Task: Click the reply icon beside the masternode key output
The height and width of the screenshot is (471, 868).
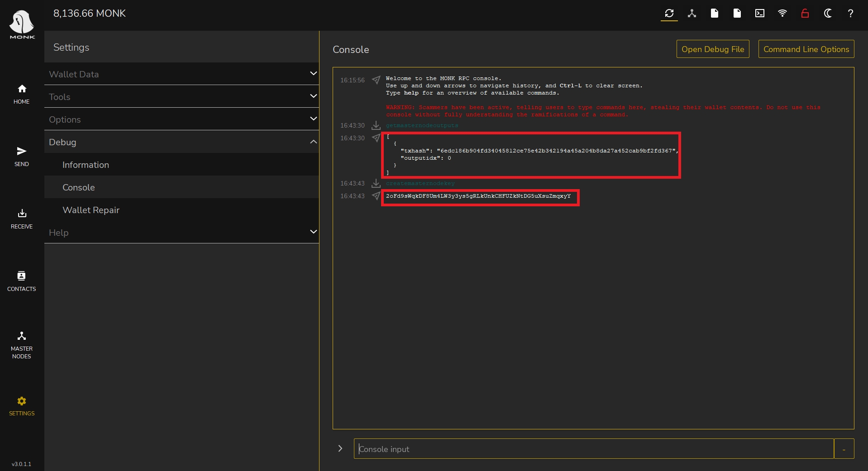Action: click(376, 196)
